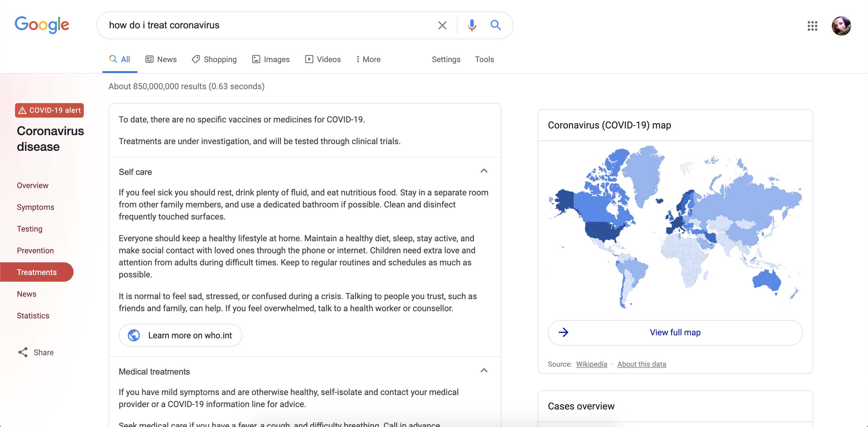Click the COVID-19 world map image
This screenshot has height=427, width=868.
pyautogui.click(x=675, y=226)
